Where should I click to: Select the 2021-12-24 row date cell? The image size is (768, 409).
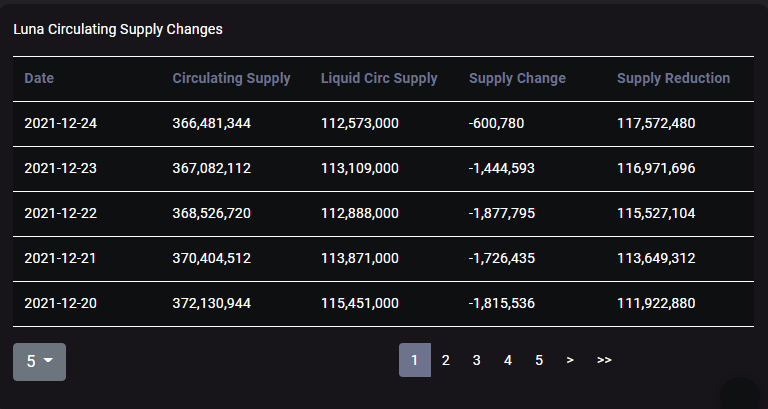(x=60, y=123)
